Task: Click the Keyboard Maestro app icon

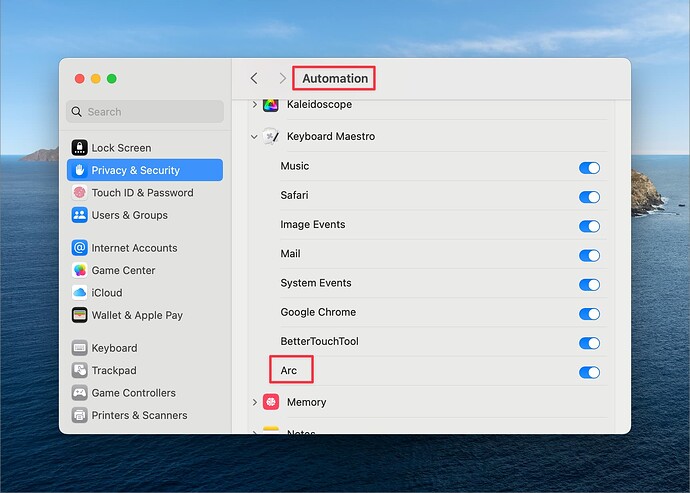Action: click(x=271, y=136)
